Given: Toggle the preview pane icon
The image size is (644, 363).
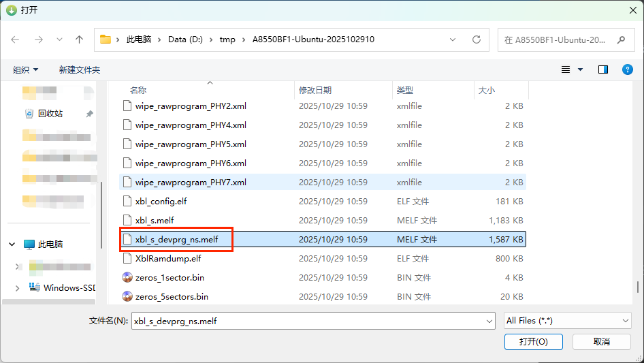Looking at the screenshot, I should (x=602, y=69).
